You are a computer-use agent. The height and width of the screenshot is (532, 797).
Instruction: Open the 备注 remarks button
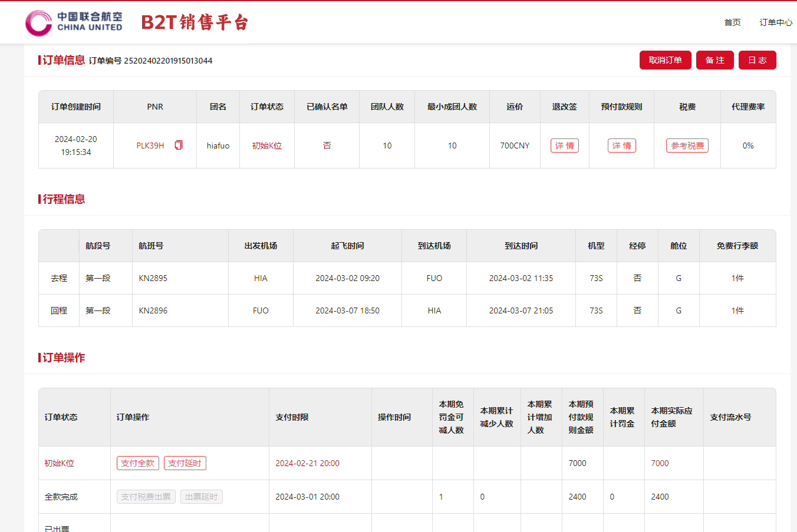click(x=714, y=60)
